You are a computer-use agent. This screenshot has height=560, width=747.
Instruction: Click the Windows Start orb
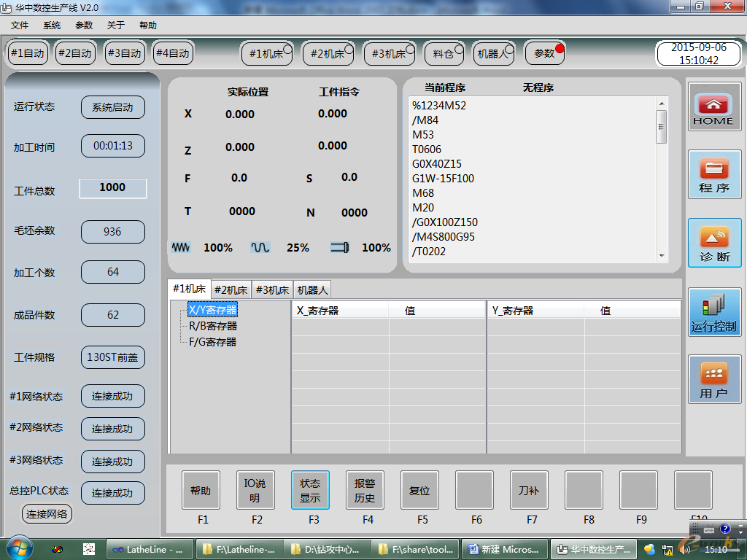pos(20,548)
